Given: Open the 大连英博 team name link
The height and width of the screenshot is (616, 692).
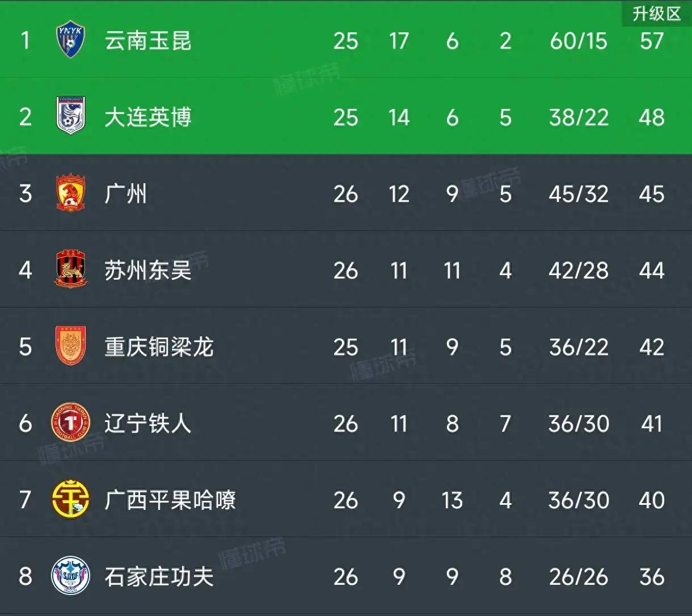Looking at the screenshot, I should [147, 117].
